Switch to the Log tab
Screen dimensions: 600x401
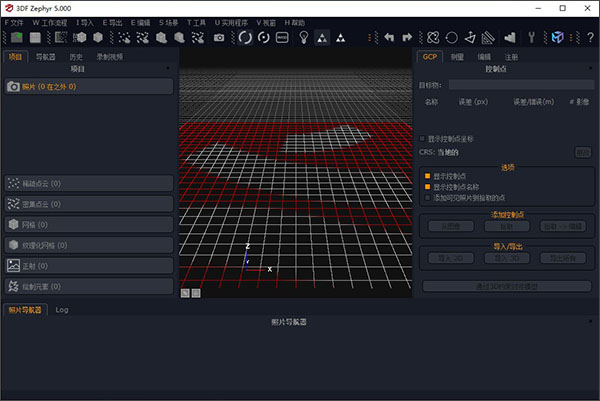click(x=62, y=310)
